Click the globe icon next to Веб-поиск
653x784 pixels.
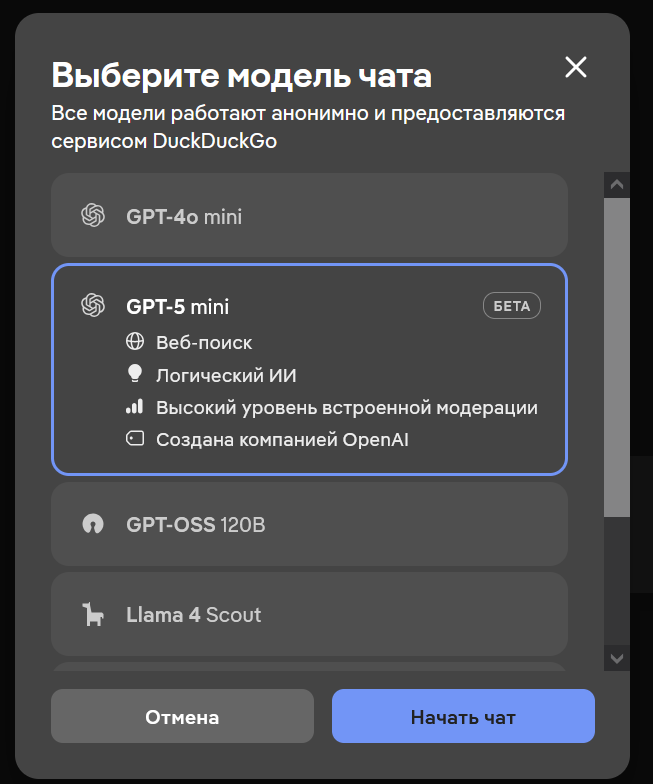(x=135, y=342)
